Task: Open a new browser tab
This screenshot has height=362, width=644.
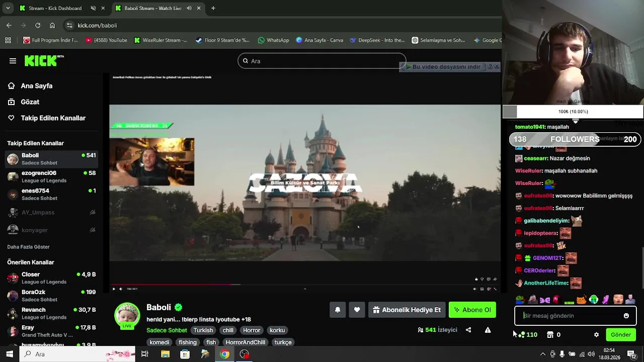Action: pos(213,8)
